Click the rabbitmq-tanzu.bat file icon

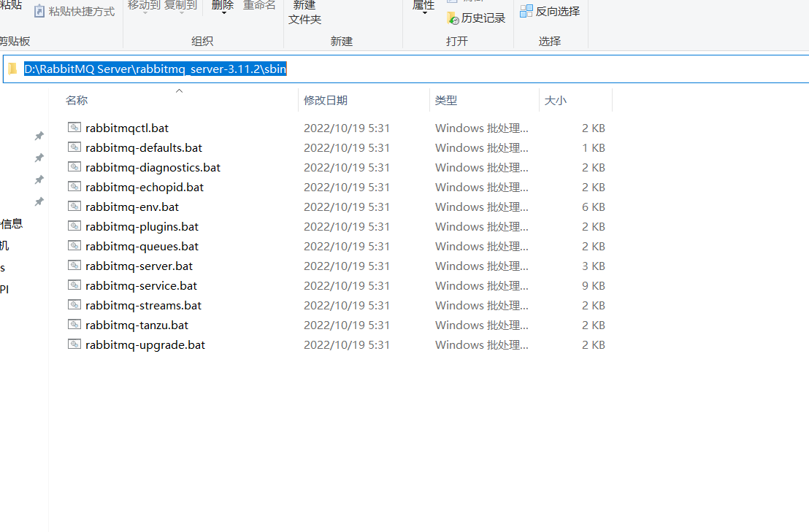tap(74, 324)
